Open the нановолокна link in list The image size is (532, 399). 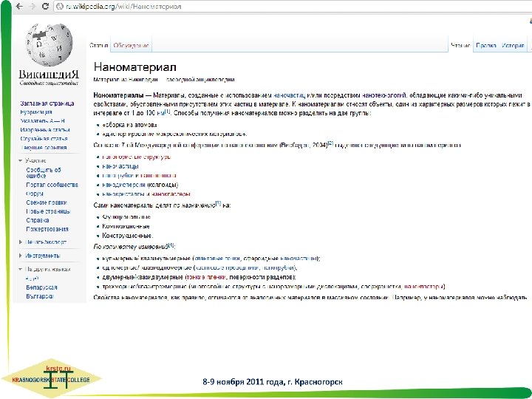(x=158, y=175)
